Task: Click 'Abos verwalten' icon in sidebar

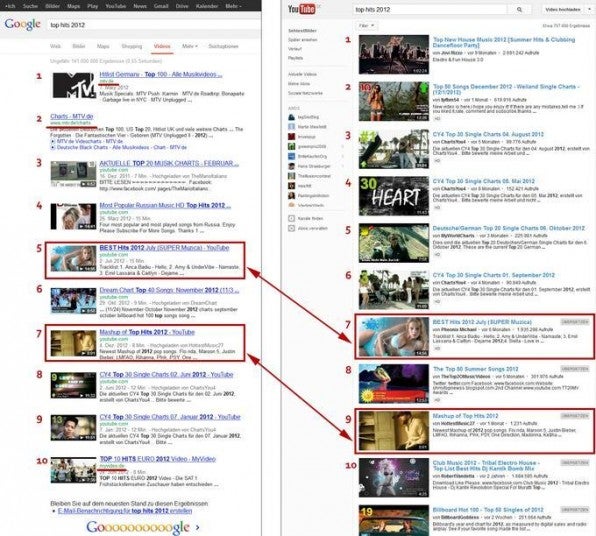Action: [292, 228]
